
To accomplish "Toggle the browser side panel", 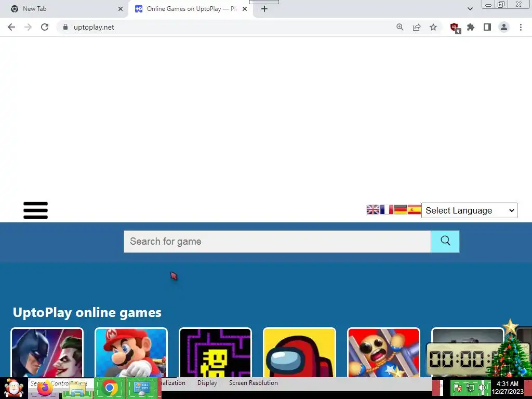I will tap(487, 27).
